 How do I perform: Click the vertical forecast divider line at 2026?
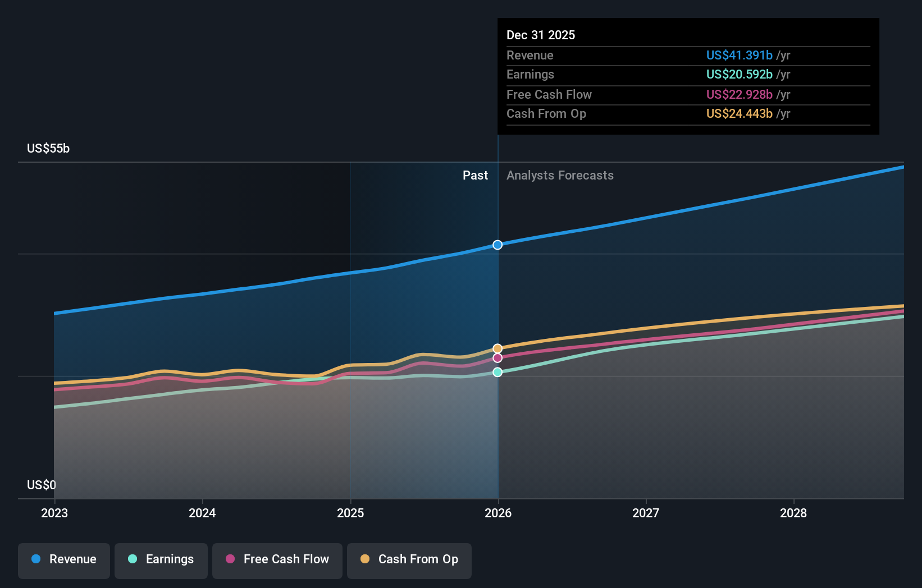pyautogui.click(x=497, y=314)
